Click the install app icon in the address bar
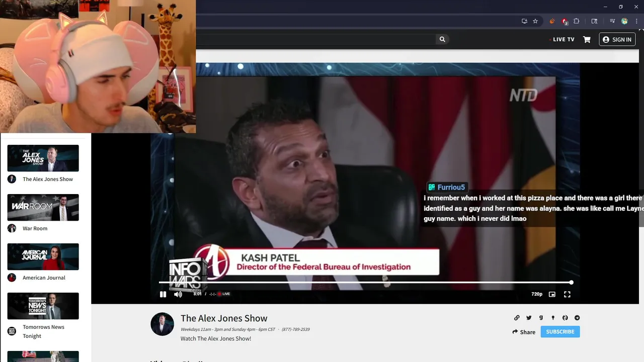The width and height of the screenshot is (644, 362). (524, 21)
